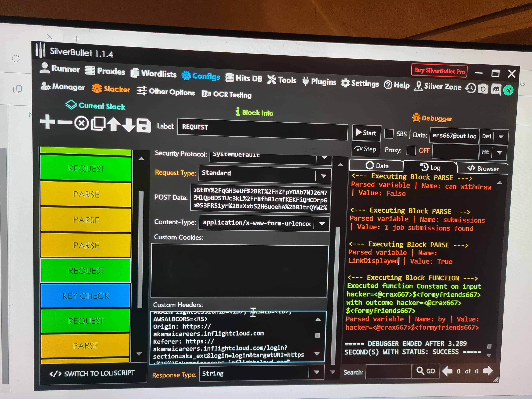Clear stack with circled X icon
Image resolution: width=532 pixels, height=399 pixels.
point(82,123)
